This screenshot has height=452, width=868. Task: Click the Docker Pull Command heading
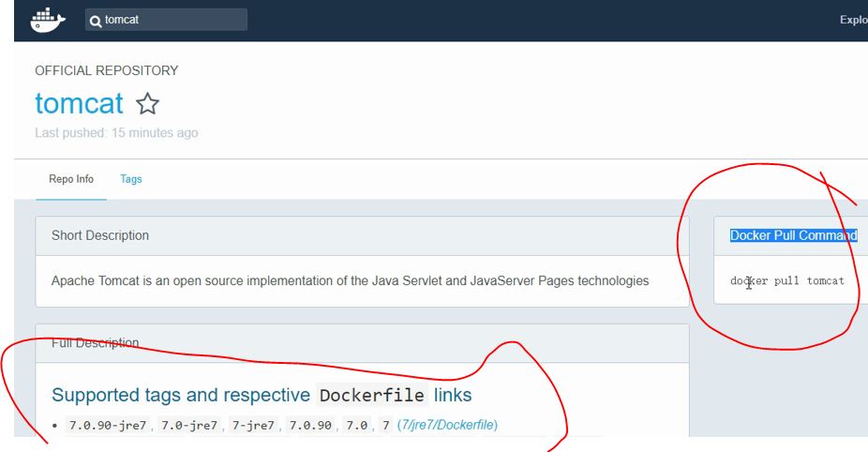click(793, 235)
